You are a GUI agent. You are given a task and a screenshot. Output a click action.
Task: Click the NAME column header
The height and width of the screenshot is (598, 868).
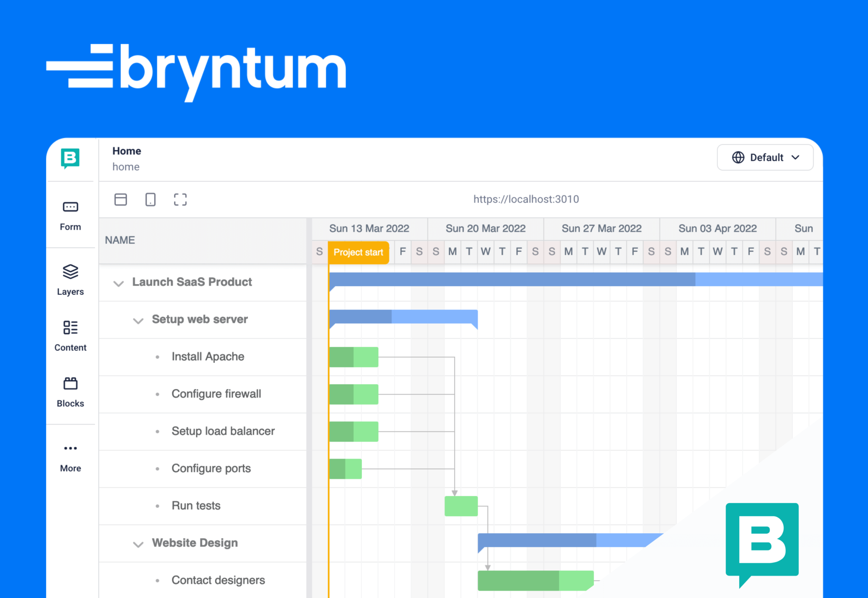120,240
